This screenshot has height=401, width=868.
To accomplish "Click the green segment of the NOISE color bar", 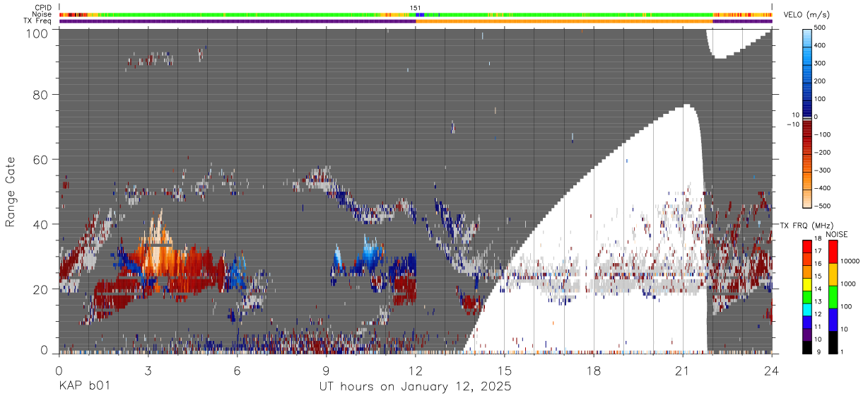I will (x=833, y=297).
